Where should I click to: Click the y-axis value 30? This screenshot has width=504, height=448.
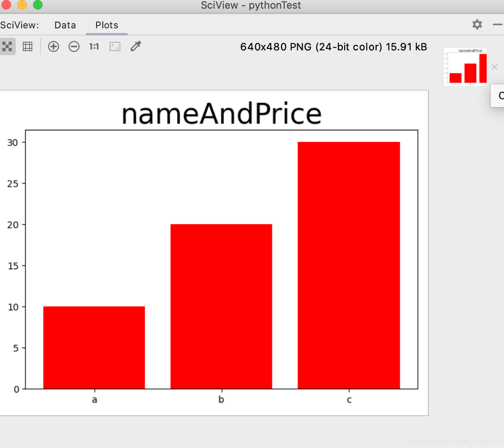pos(13,143)
